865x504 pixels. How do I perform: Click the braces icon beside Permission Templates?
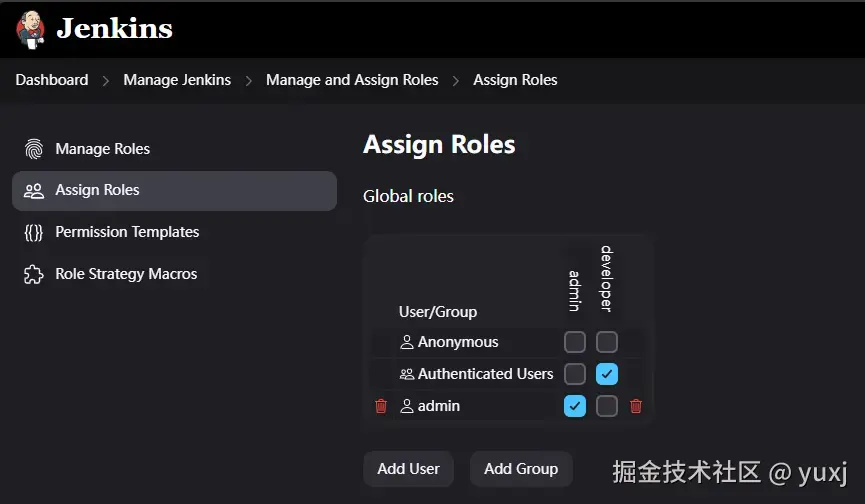tap(34, 232)
